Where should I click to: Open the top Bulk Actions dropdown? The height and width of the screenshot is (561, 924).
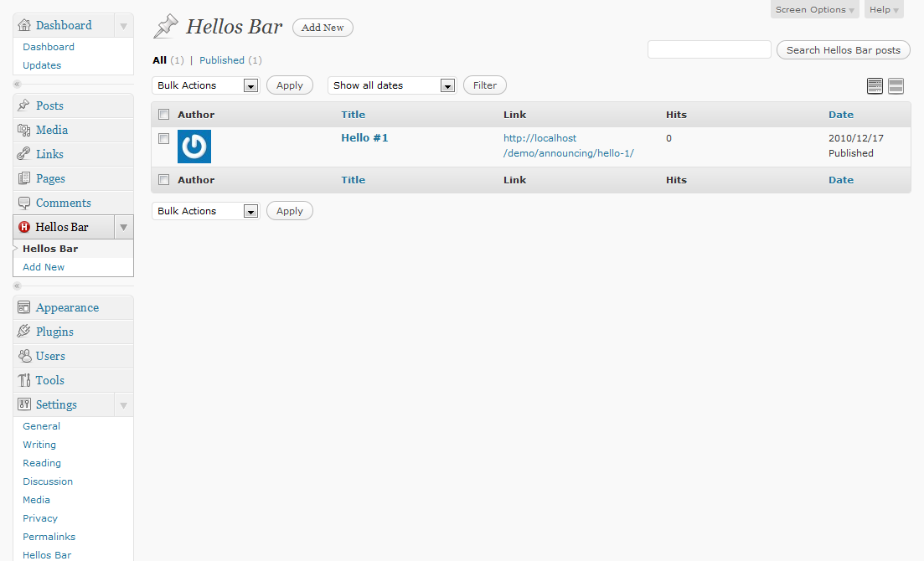(206, 85)
